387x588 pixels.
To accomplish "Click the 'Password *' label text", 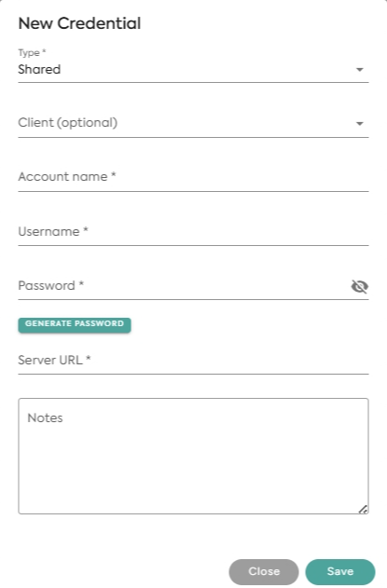I will (x=51, y=286).
